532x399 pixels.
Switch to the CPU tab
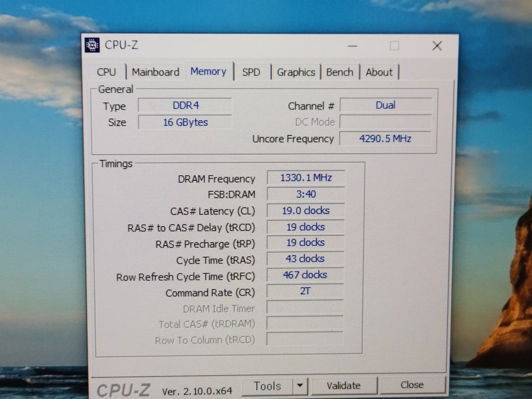pos(106,72)
